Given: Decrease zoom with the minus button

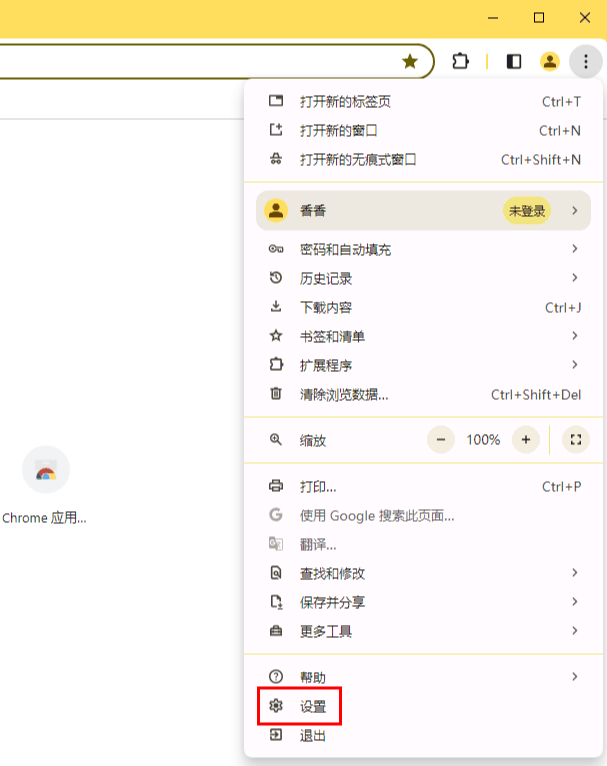Looking at the screenshot, I should point(440,440).
